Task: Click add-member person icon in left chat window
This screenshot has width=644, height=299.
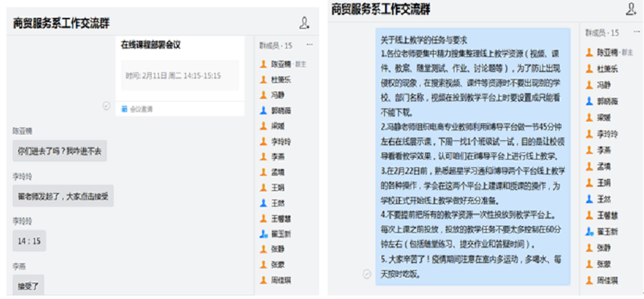Action: [305, 23]
